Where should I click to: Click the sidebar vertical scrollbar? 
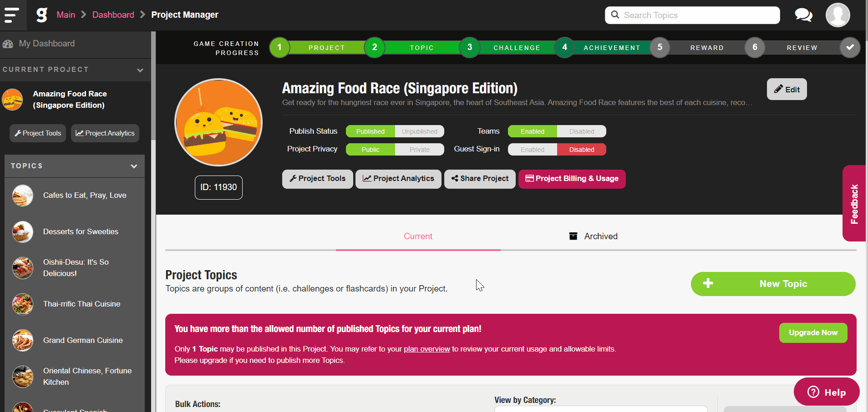pyautogui.click(x=153, y=86)
